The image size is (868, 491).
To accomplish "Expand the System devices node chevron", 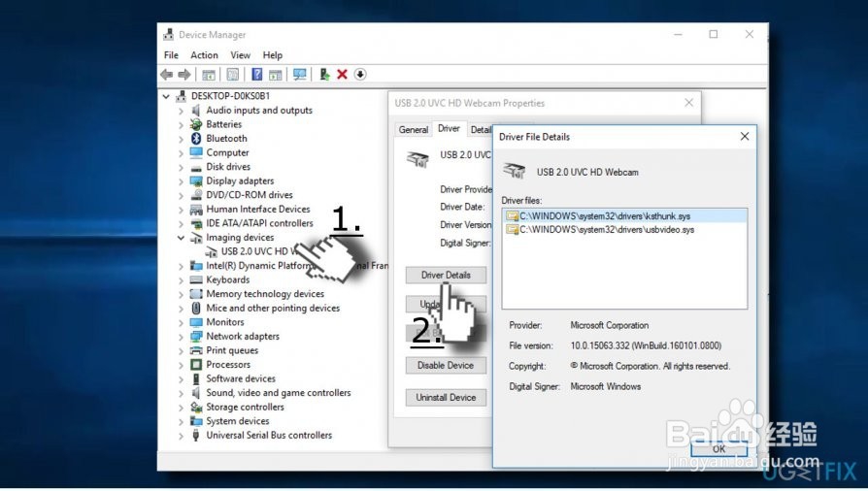I will coord(181,421).
